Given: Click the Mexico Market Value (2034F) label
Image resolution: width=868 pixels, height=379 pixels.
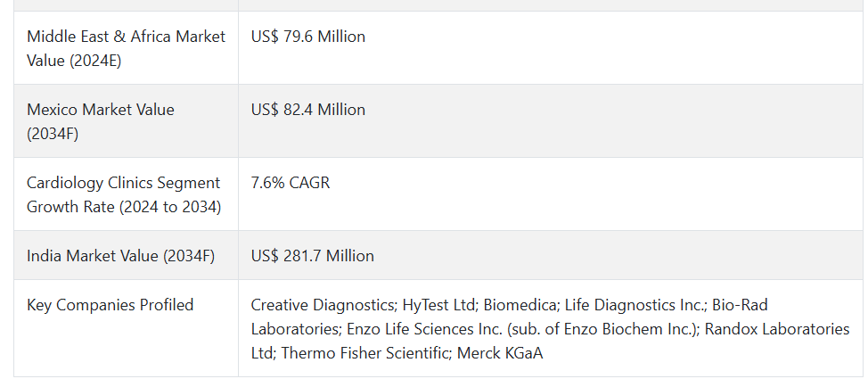Looking at the screenshot, I should click(x=100, y=121).
